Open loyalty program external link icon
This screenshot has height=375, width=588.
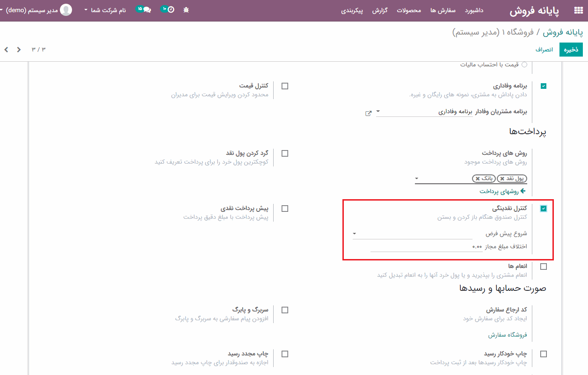[x=369, y=113]
